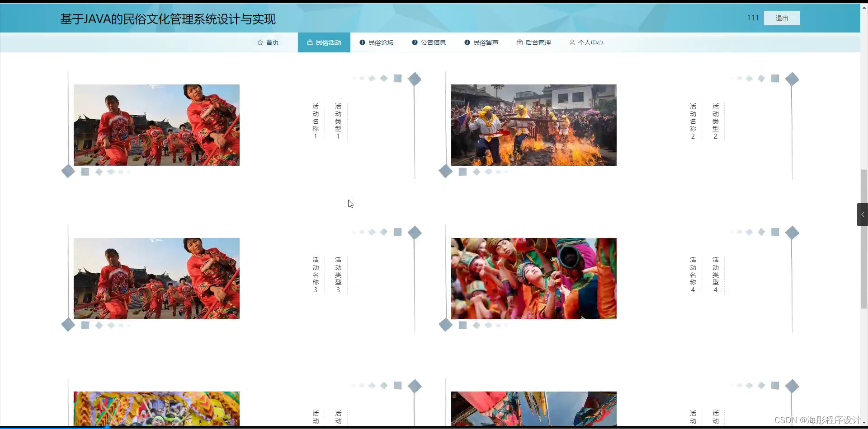Click the 退出 logout button
Viewport: 868px width, 429px height.
click(x=782, y=18)
